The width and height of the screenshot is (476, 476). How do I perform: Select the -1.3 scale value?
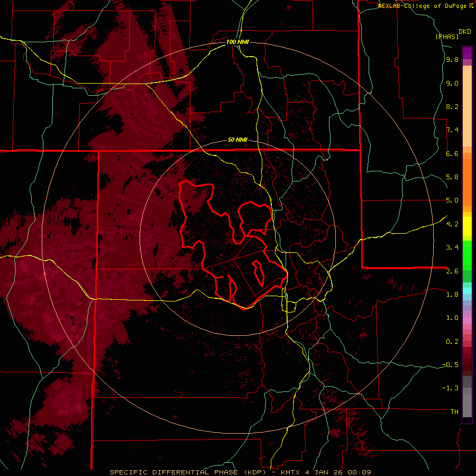450,388
